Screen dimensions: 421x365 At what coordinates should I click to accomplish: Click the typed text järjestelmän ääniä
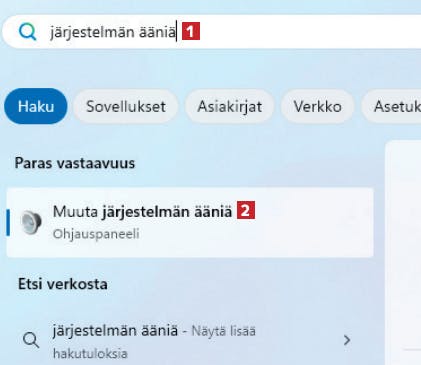(113, 32)
